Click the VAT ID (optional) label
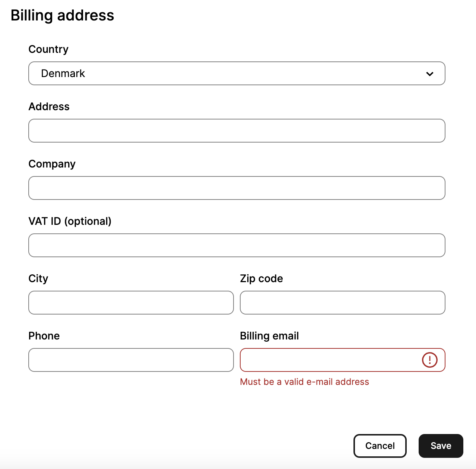The width and height of the screenshot is (476, 469). point(70,221)
